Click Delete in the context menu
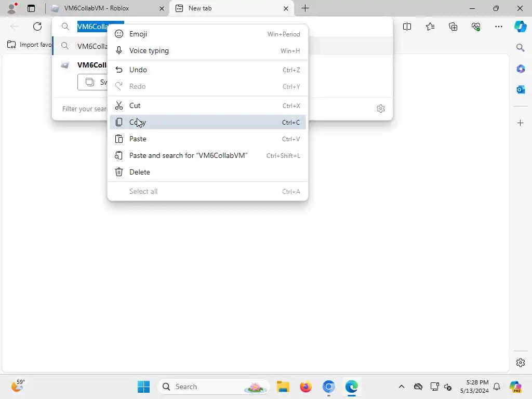532x399 pixels. [208, 172]
